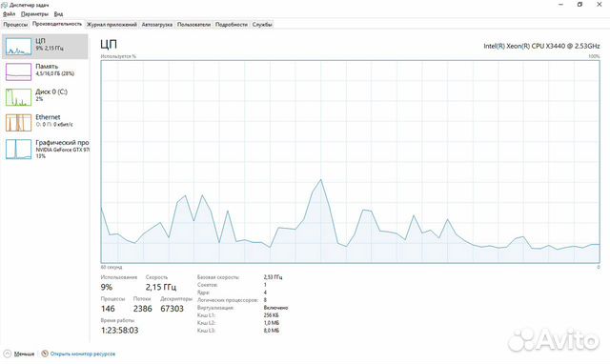Click the resource monitor icon
Viewport: 610px width, 364px height.
[45, 354]
